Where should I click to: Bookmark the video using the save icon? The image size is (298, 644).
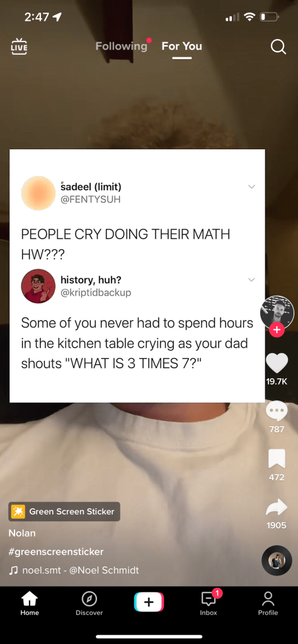click(x=277, y=459)
